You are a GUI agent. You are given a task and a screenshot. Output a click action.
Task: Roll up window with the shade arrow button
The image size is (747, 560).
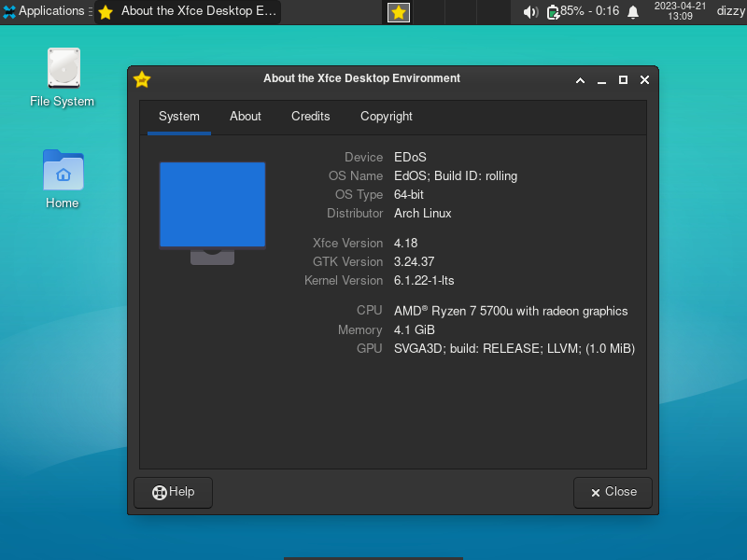pyautogui.click(x=580, y=80)
